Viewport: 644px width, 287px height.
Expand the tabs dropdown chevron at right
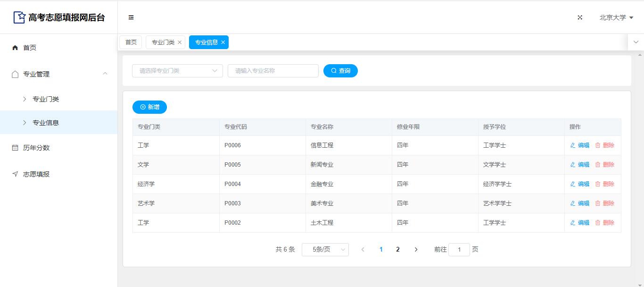pyautogui.click(x=636, y=42)
